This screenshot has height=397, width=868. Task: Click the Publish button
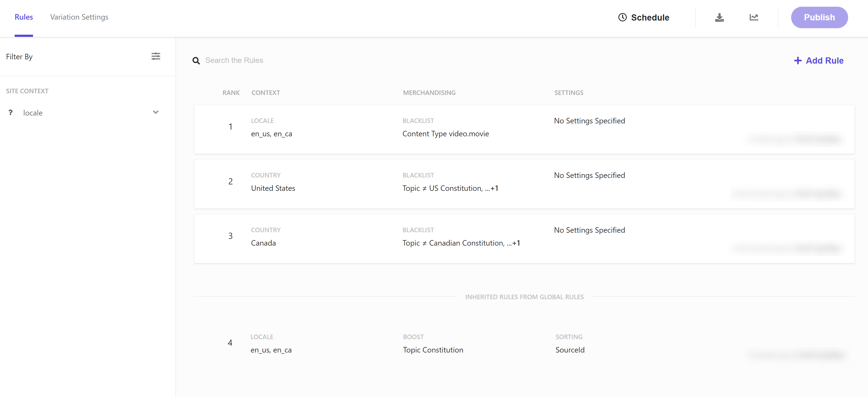[819, 17]
